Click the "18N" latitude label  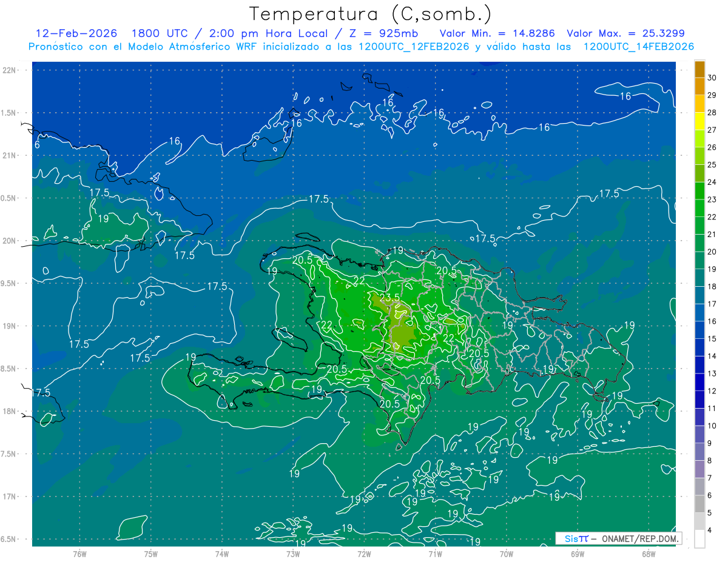[9, 411]
